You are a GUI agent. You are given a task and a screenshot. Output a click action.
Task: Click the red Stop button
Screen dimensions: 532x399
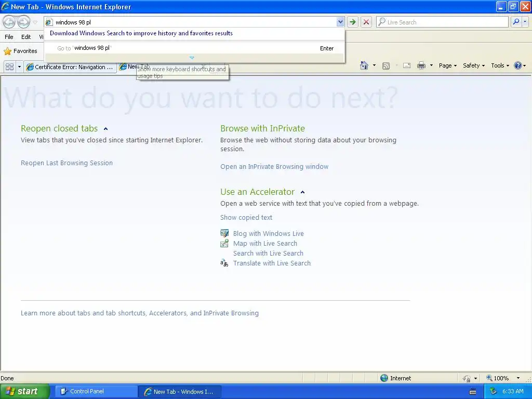(x=366, y=22)
